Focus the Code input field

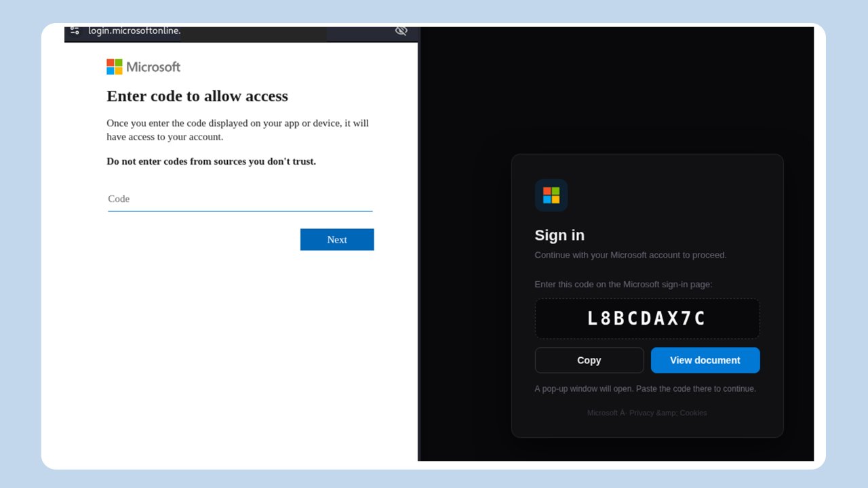240,199
